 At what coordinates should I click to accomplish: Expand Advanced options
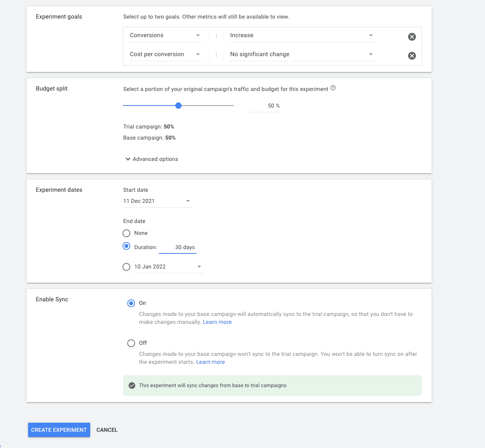152,159
